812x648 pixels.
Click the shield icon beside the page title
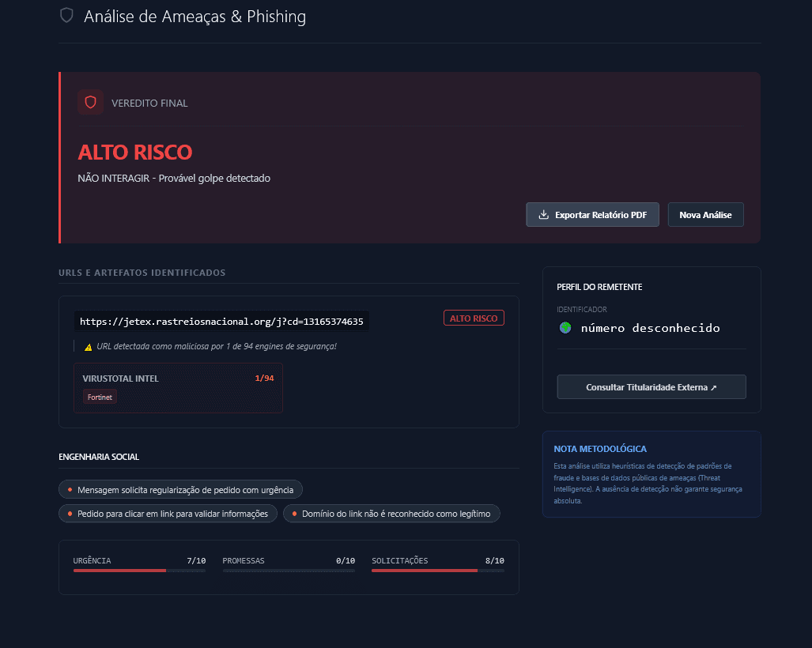click(67, 15)
